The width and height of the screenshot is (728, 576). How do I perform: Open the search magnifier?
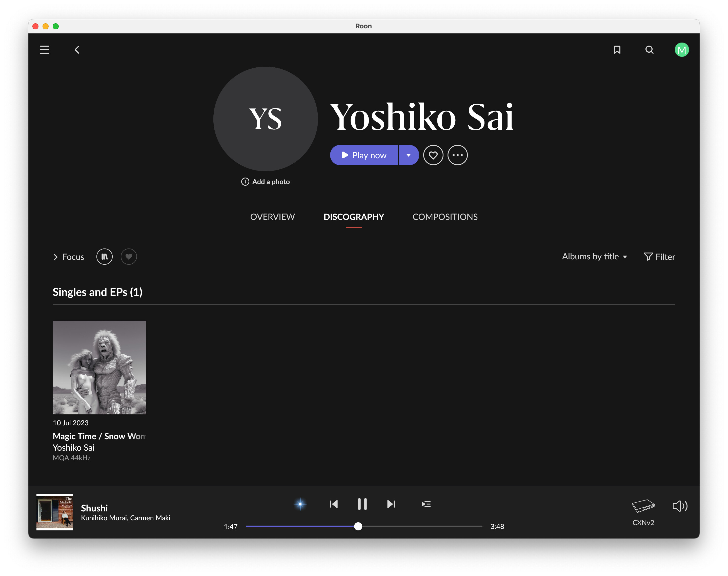(x=649, y=50)
